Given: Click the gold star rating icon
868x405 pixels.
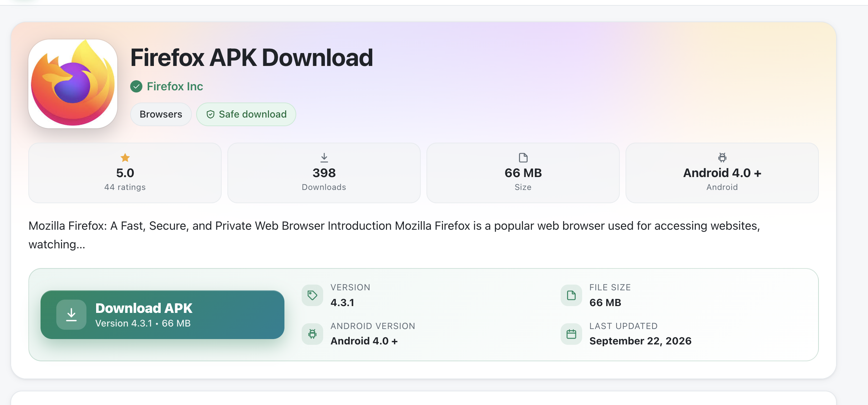Looking at the screenshot, I should [125, 158].
